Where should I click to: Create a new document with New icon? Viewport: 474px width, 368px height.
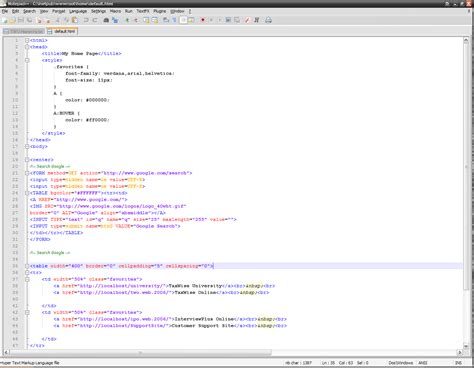[4, 20]
